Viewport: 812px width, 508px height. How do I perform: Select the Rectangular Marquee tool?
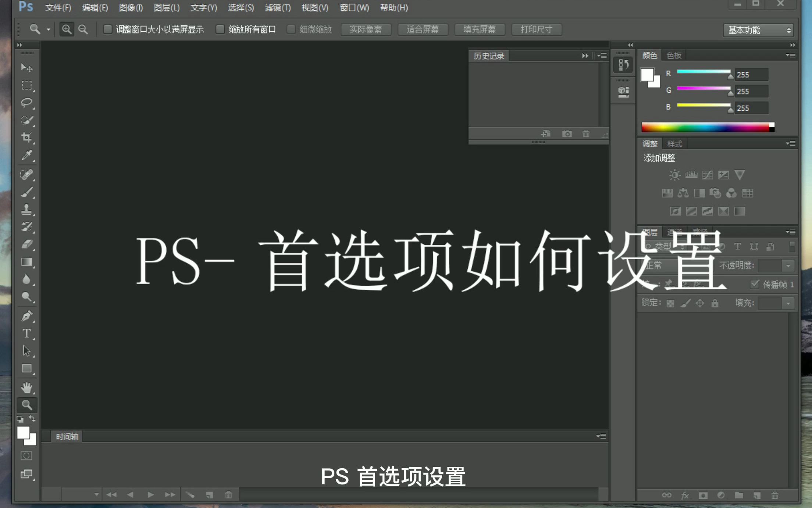tap(26, 85)
